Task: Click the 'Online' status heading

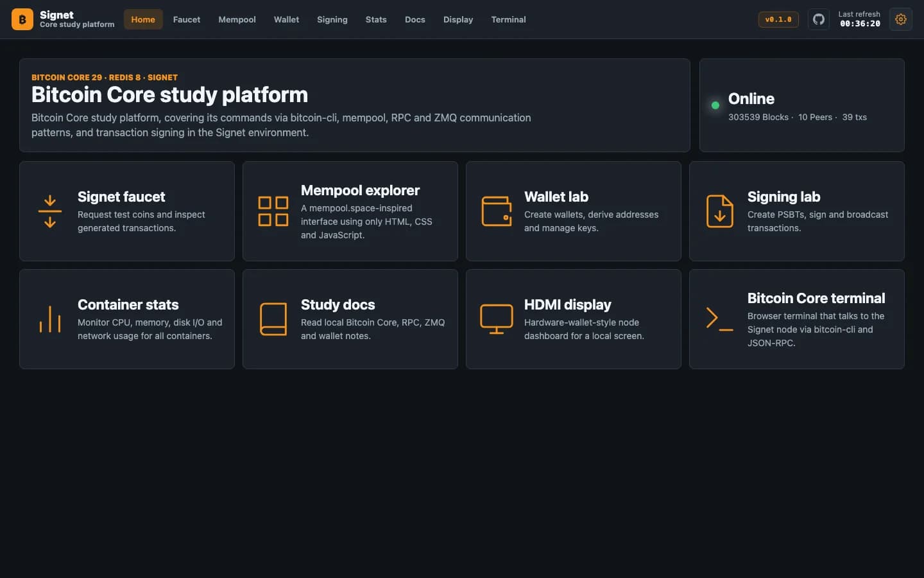Action: coord(751,99)
